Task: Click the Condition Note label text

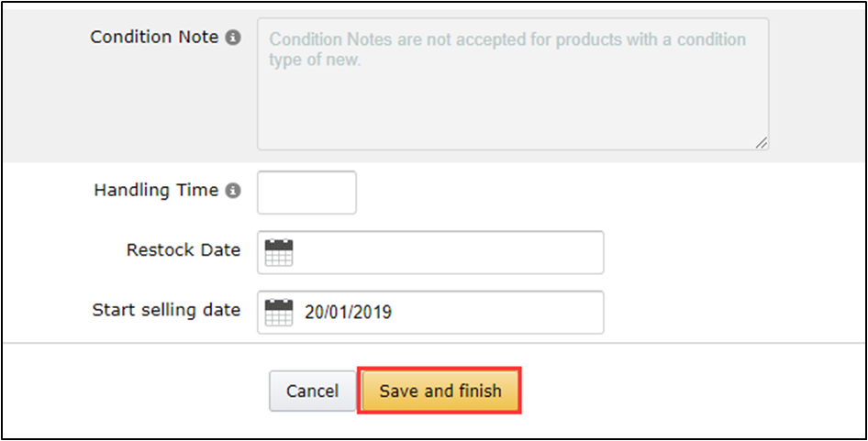Action: [154, 38]
